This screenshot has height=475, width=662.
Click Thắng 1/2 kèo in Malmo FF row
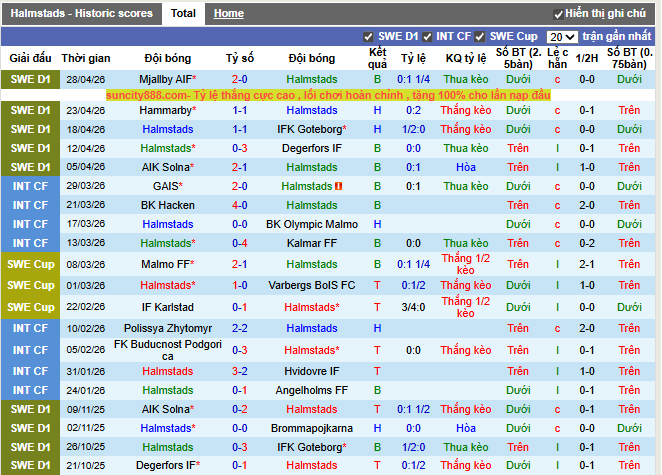coord(466,264)
